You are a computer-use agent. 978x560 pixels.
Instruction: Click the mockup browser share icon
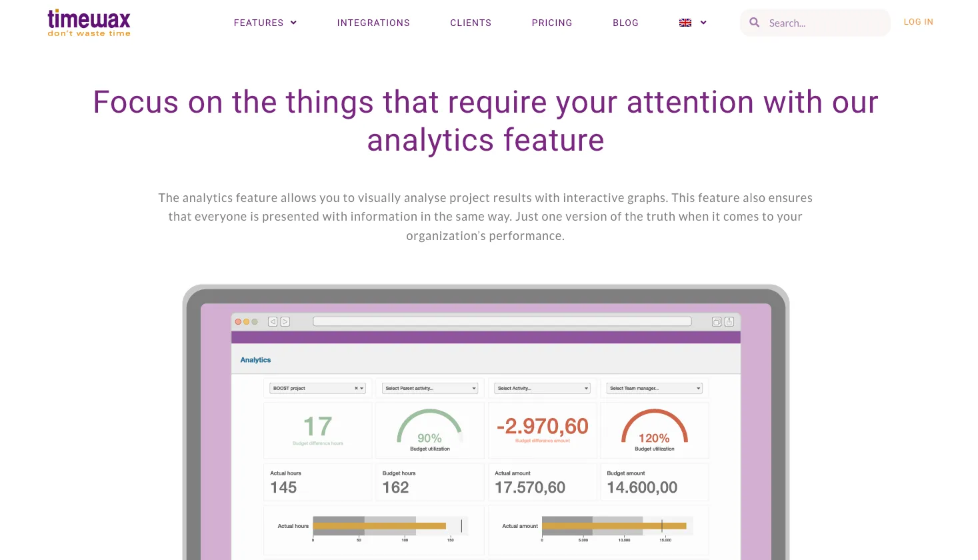[x=729, y=321]
